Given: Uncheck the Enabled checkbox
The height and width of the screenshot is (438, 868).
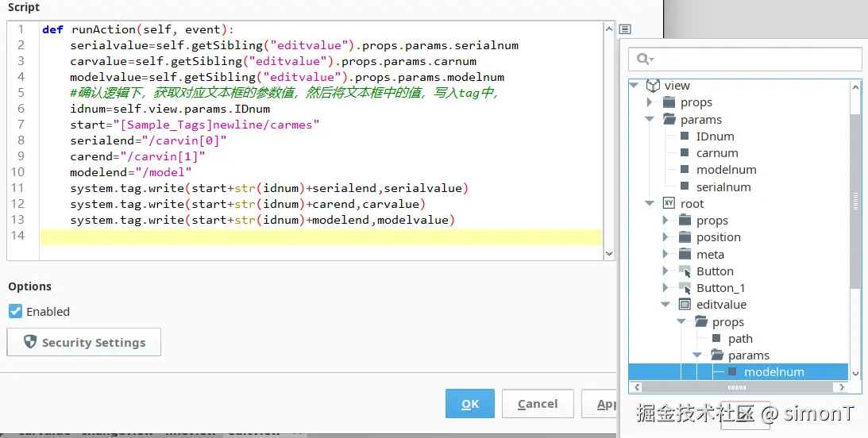Looking at the screenshot, I should coord(16,311).
